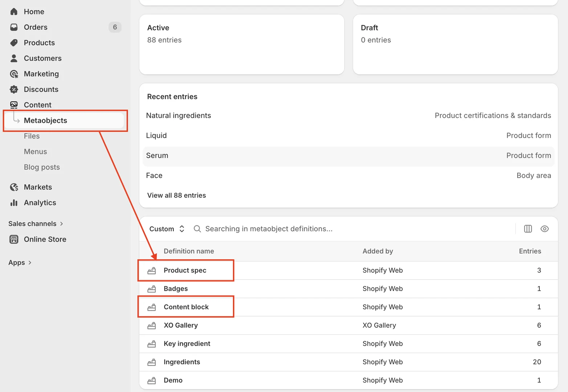Click the icon beside Ingredients

coord(152,362)
